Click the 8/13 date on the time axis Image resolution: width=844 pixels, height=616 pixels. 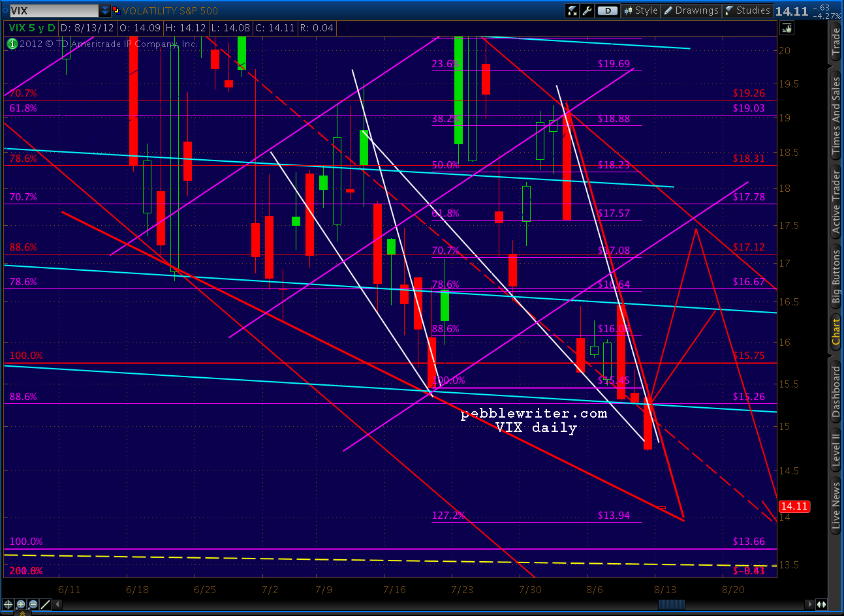pyautogui.click(x=665, y=589)
